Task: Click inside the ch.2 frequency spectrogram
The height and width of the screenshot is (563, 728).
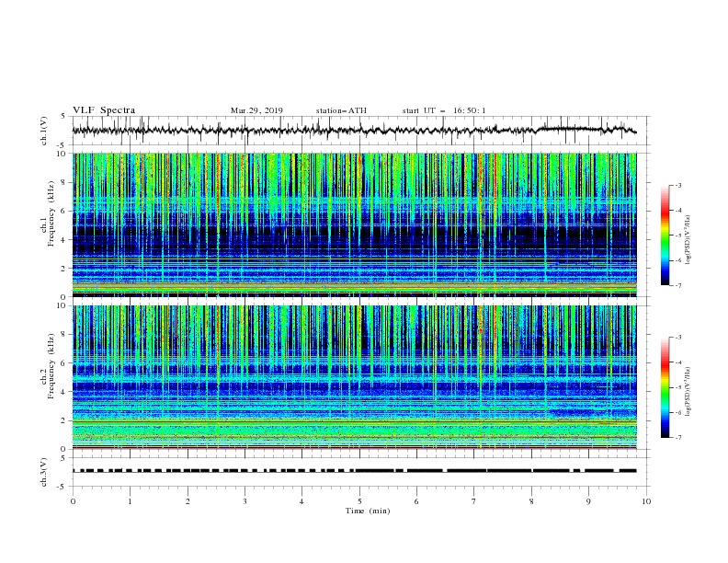Action: click(354, 377)
